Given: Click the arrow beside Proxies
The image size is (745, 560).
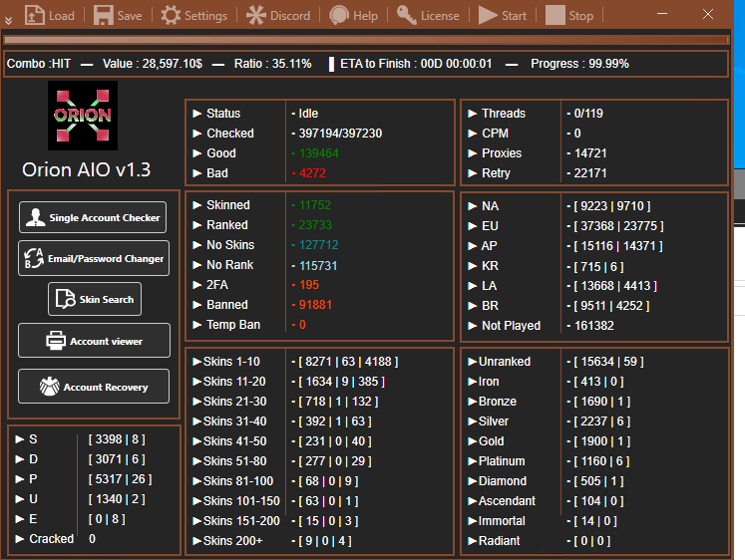Looking at the screenshot, I should (472, 153).
